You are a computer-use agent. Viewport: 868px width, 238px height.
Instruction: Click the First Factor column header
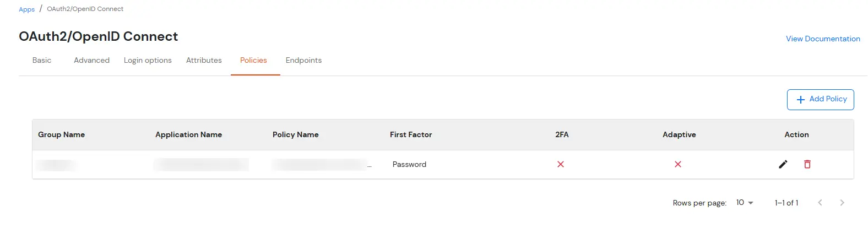coord(411,134)
